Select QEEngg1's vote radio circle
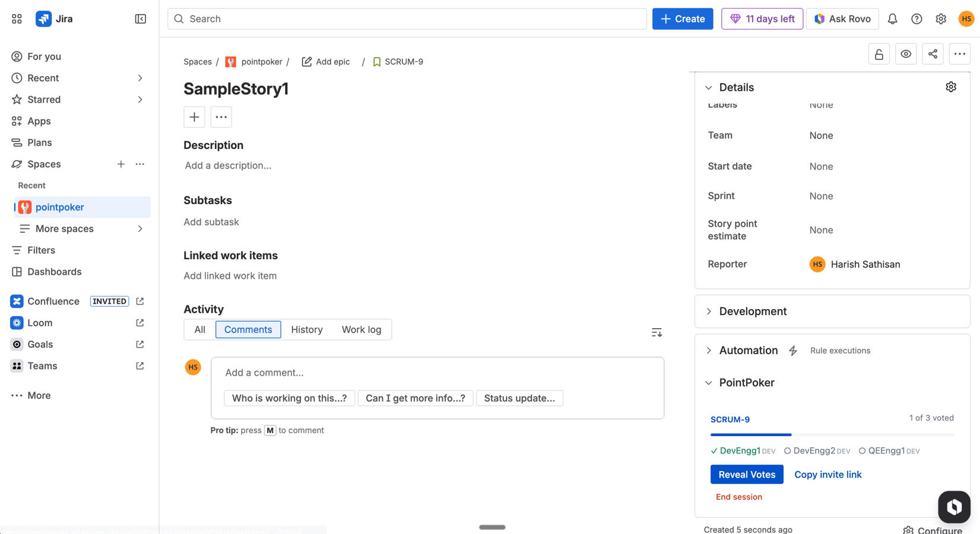The width and height of the screenshot is (980, 534). tap(862, 450)
